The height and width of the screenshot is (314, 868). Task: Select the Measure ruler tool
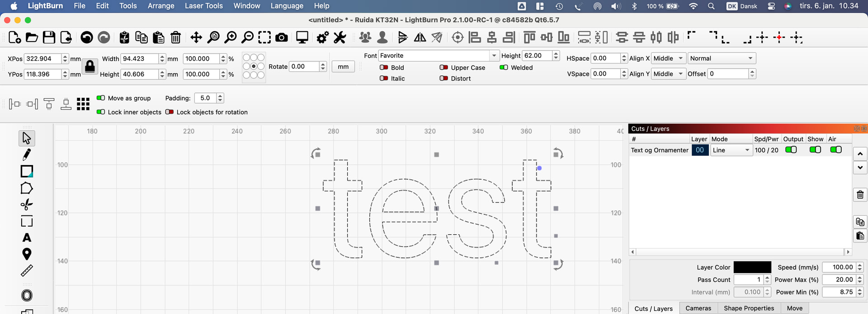27,271
